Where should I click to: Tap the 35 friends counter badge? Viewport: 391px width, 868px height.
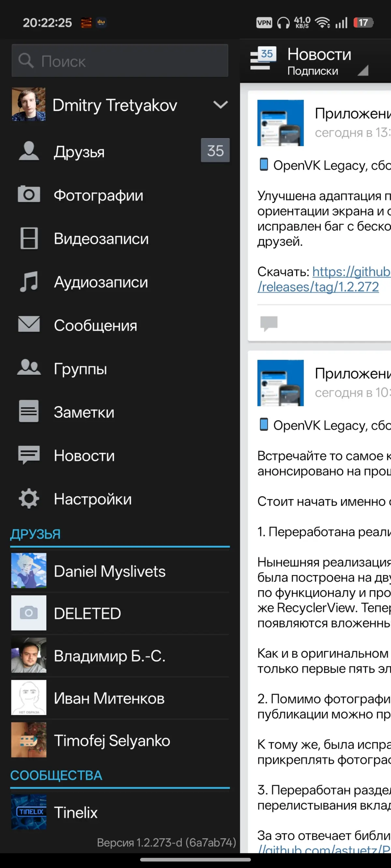(x=215, y=150)
